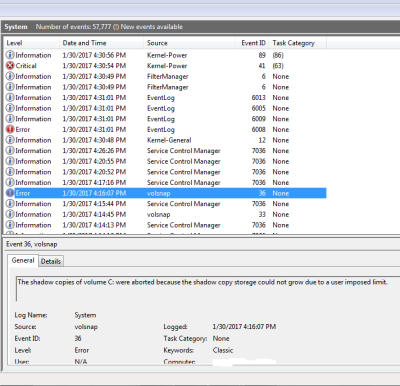
Task: Select the Critical Kernel-Power 4:30:54 PM event
Action: coord(165,66)
